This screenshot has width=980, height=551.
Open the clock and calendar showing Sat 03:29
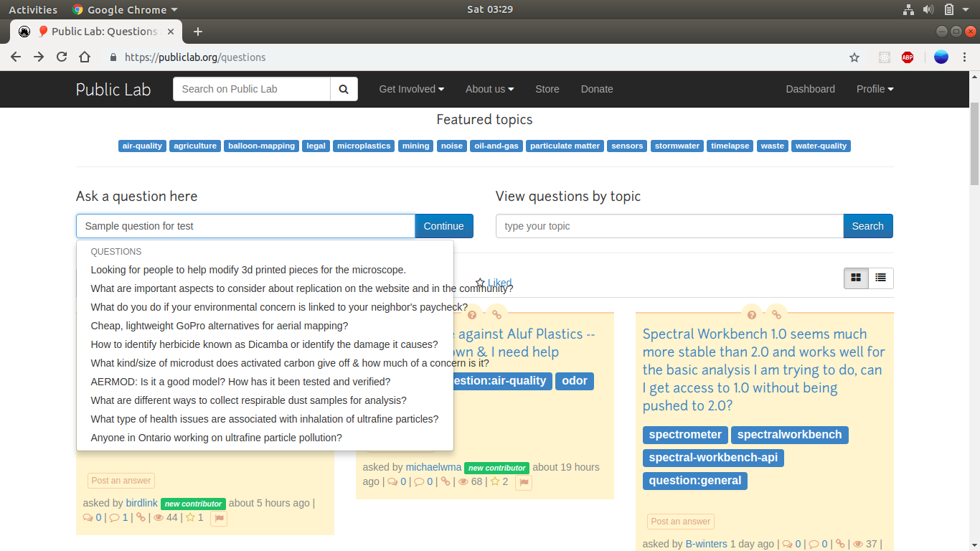click(490, 9)
